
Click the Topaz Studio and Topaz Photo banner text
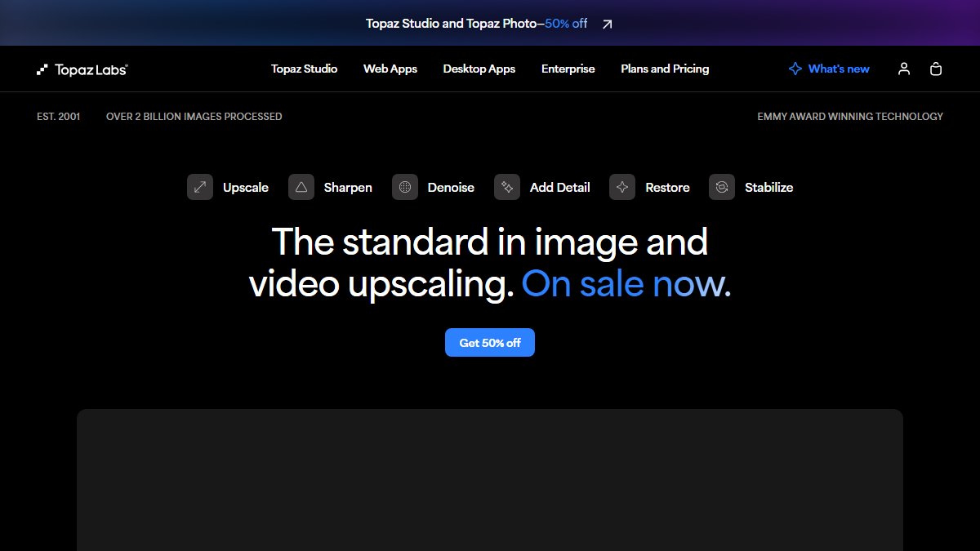pyautogui.click(x=452, y=24)
